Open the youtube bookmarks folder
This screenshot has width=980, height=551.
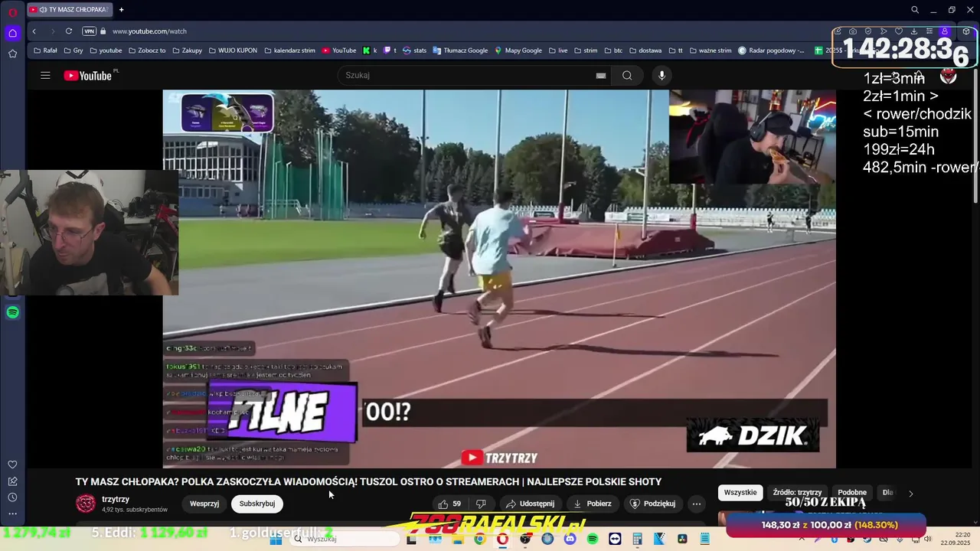106,51
